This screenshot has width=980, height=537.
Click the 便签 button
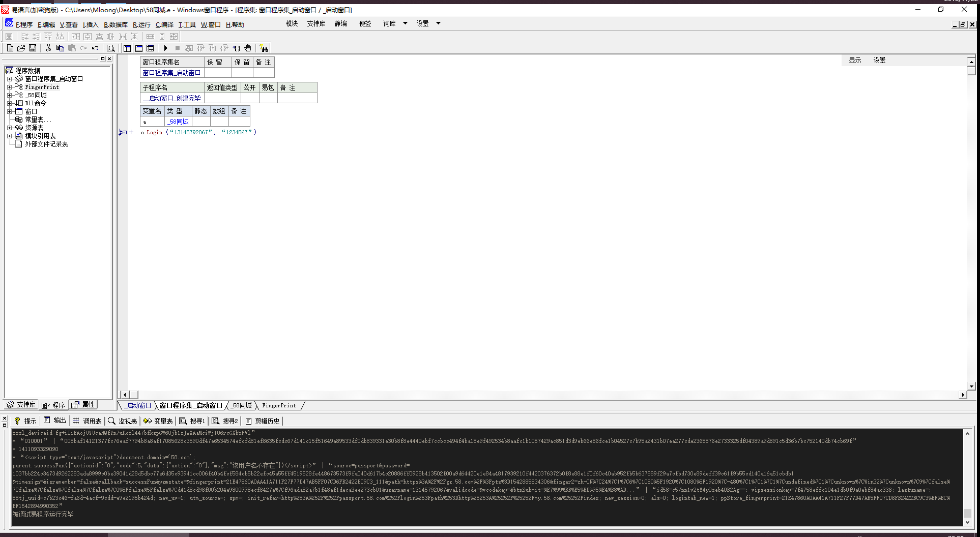[365, 23]
